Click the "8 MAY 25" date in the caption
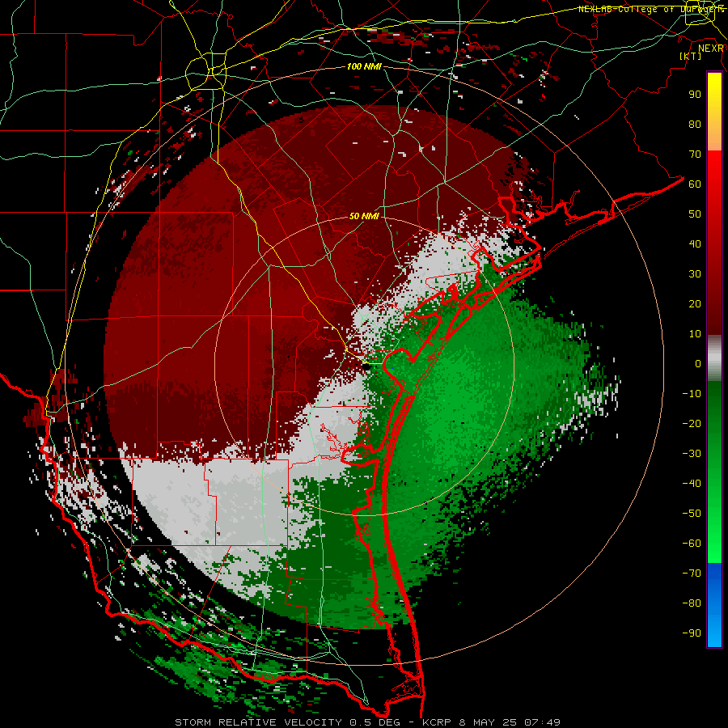Screen dimensions: 728x728 tap(488, 722)
